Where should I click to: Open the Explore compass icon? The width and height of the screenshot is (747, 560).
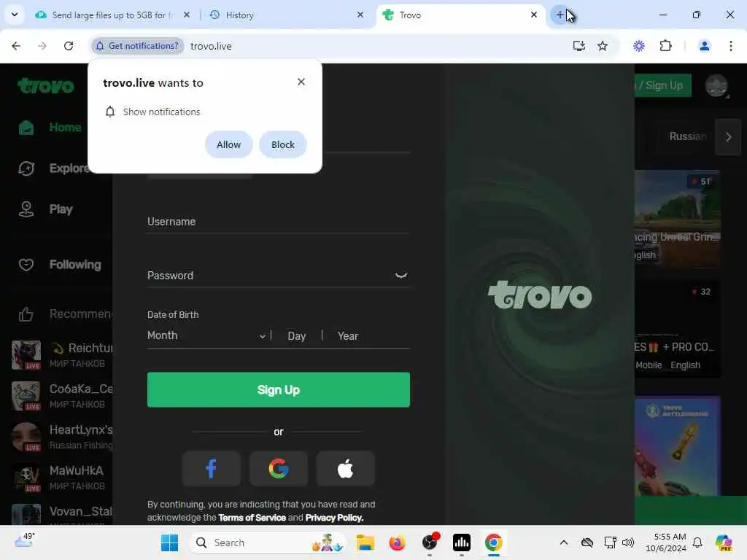click(x=26, y=168)
